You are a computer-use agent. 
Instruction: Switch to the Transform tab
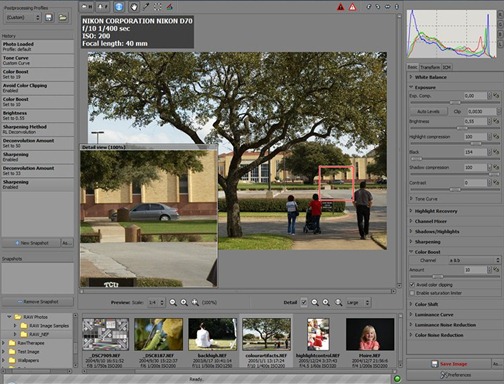[430, 67]
